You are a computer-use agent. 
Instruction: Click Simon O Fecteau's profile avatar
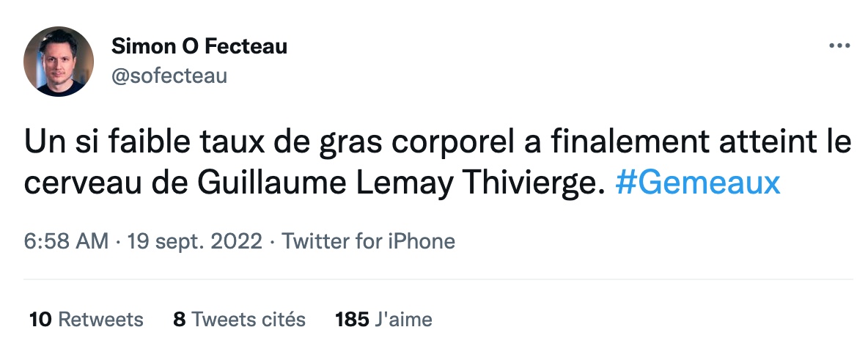[x=59, y=62]
